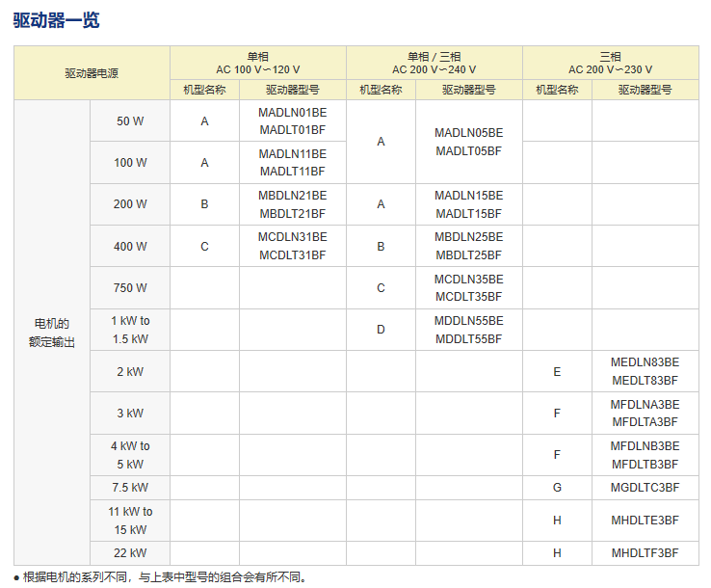Viewport: 711px width, 588px height.
Task: Select the 三相 AC 200 V~230 V header
Action: [x=610, y=63]
